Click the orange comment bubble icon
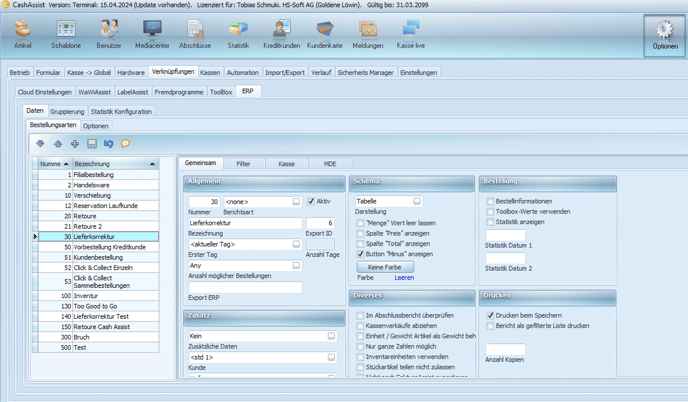This screenshot has width=688, height=402. 125,144
